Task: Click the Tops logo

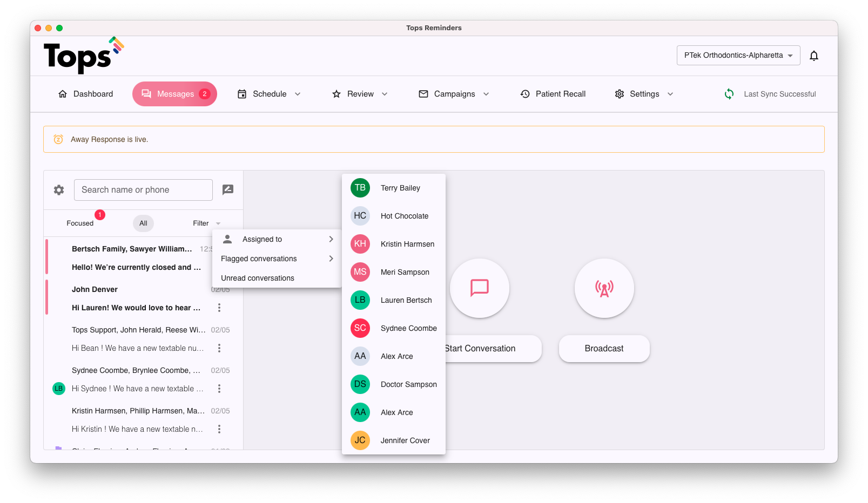Action: point(84,55)
